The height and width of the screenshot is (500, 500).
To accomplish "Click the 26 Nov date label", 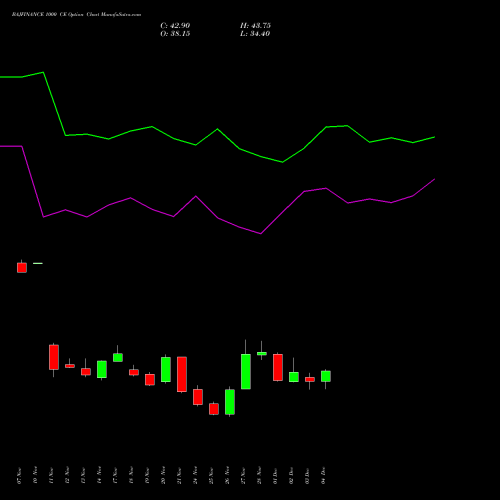I will (227, 475).
